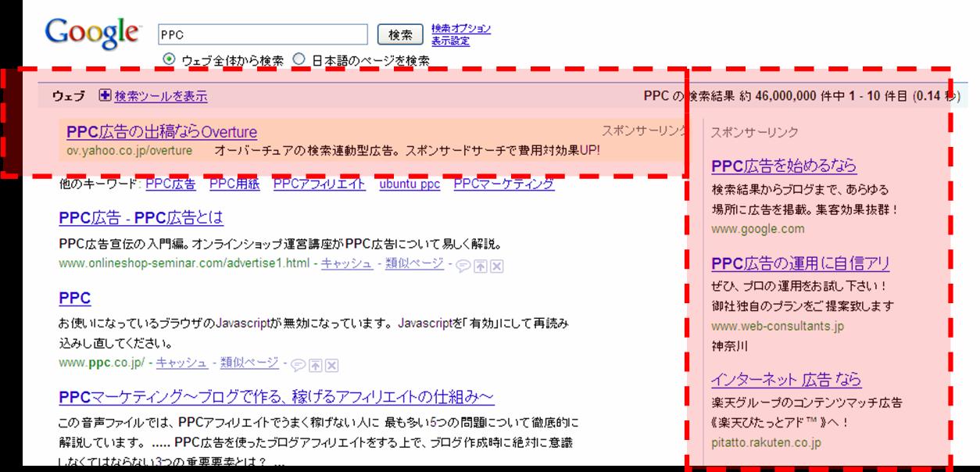Image resolution: width=980 pixels, height=472 pixels.
Task: Open 検索オプション link
Action: tap(461, 29)
